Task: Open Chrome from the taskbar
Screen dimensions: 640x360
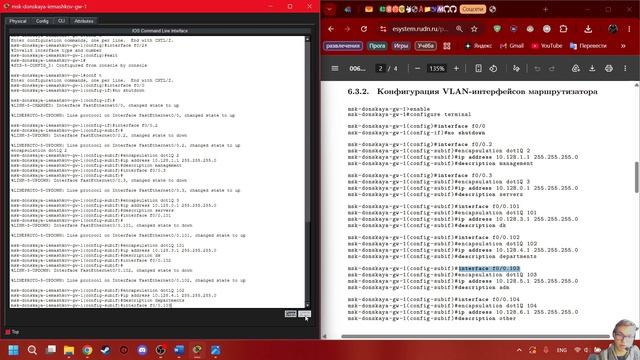Action: (87, 350)
